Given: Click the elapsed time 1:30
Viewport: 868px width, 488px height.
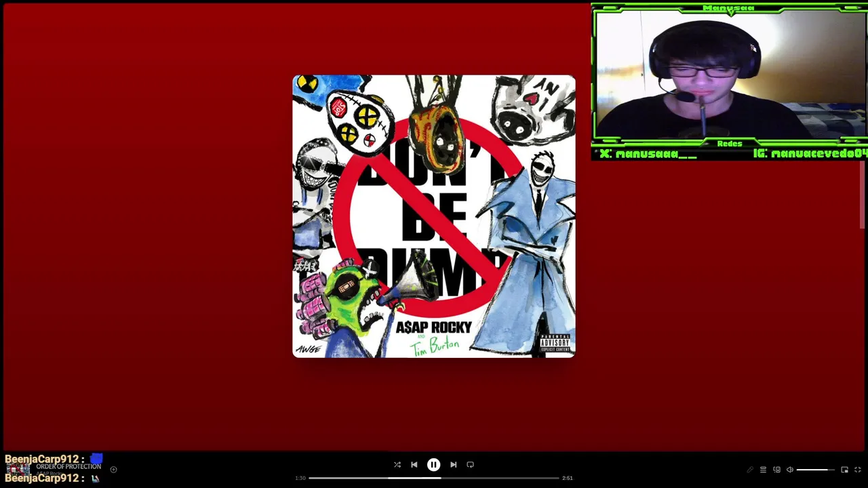Looking at the screenshot, I should [x=300, y=478].
